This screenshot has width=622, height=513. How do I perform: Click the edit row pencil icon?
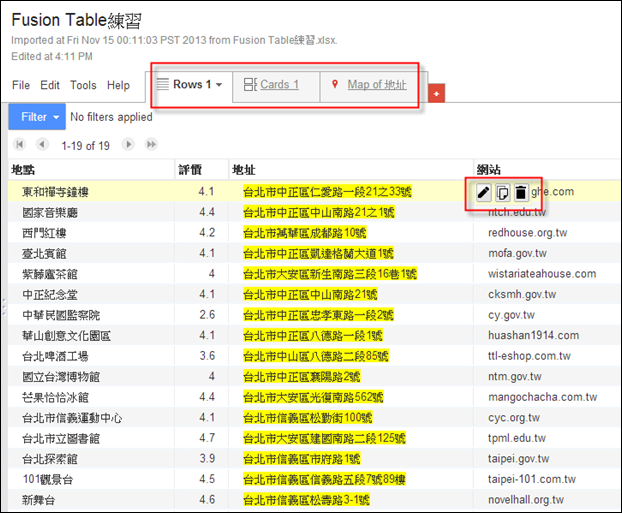click(483, 193)
